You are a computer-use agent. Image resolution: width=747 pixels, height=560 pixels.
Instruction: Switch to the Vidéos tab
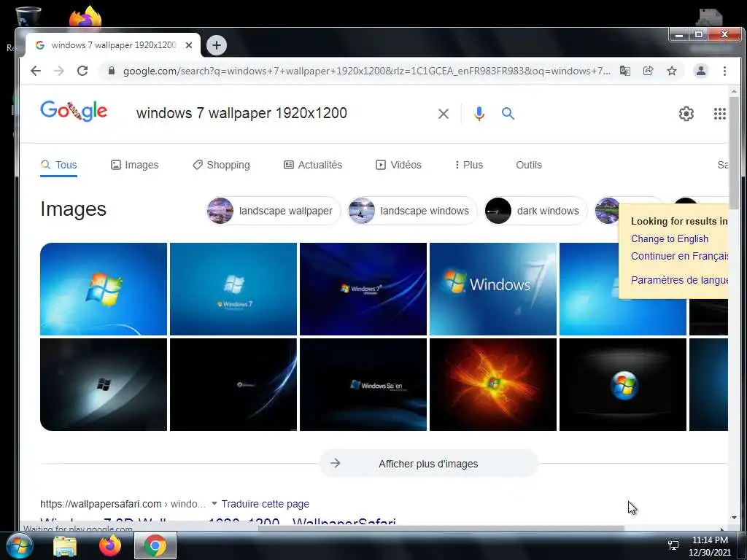tap(398, 165)
